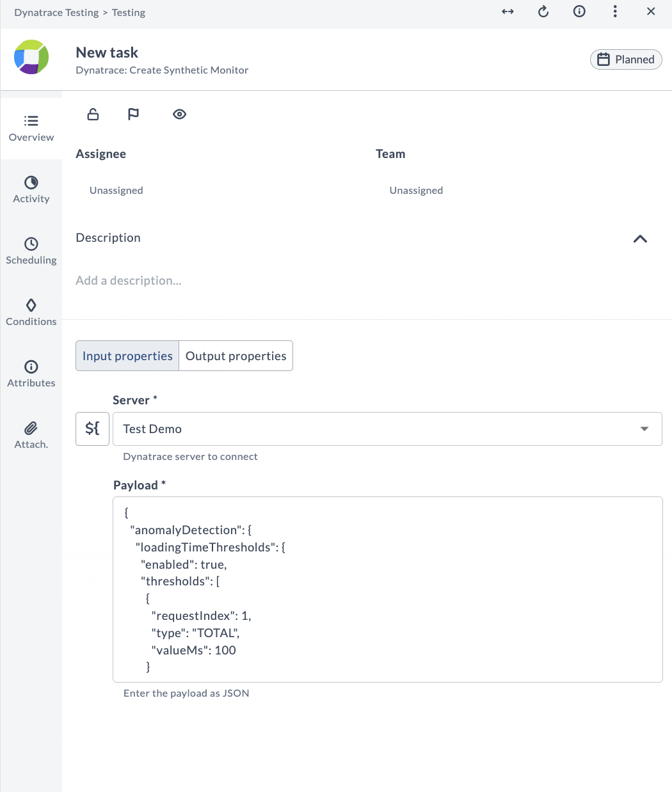The width and height of the screenshot is (672, 792).
Task: Click inside the Payload JSON text area
Action: coord(388,589)
